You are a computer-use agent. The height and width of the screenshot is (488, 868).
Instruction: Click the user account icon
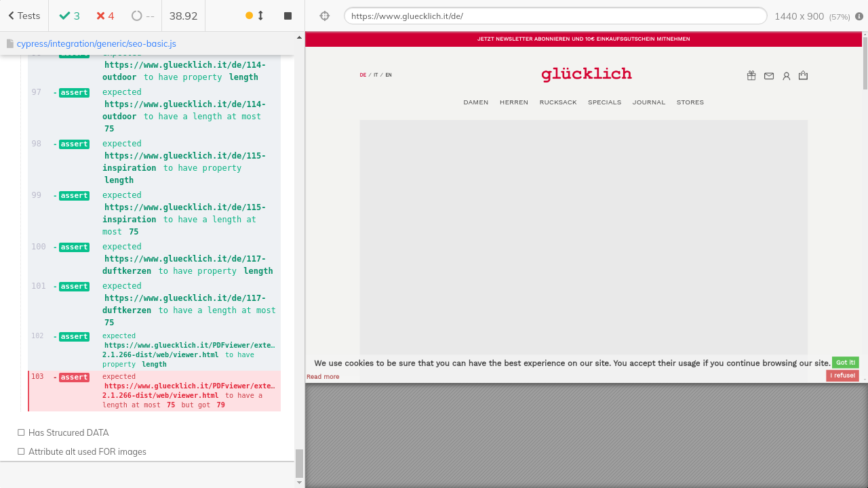pos(787,76)
